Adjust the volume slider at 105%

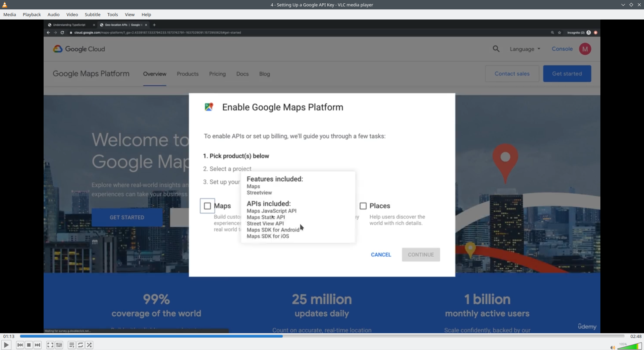pyautogui.click(x=630, y=346)
